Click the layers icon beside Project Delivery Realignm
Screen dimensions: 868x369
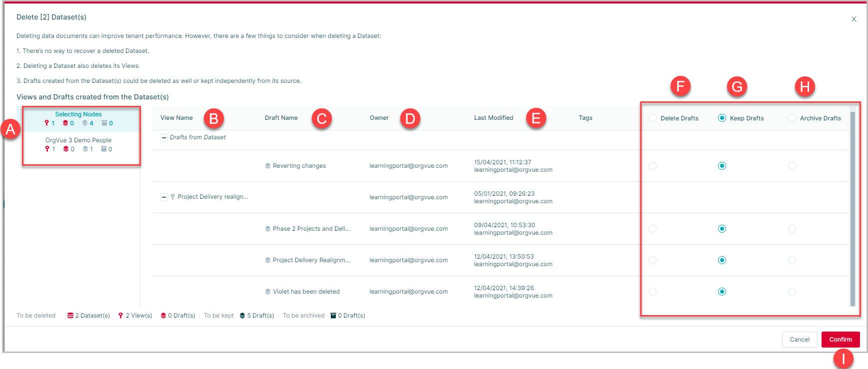[x=268, y=260]
